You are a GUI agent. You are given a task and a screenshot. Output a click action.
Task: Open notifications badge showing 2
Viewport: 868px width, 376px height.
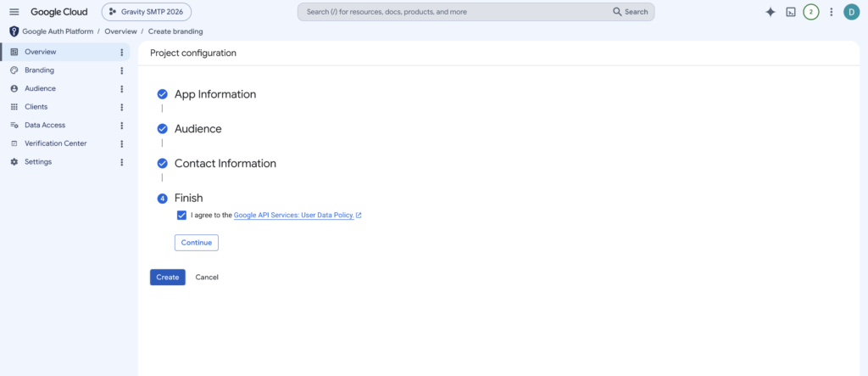[x=811, y=12]
